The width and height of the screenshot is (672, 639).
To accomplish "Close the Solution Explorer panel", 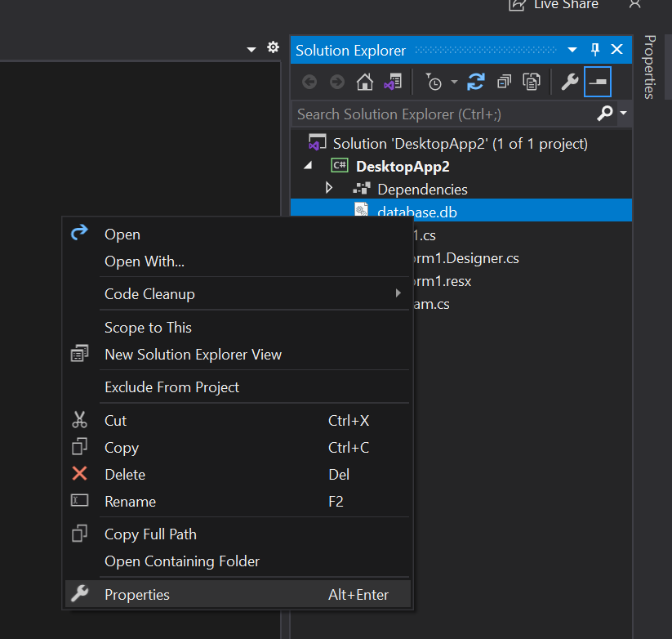I will tap(616, 49).
